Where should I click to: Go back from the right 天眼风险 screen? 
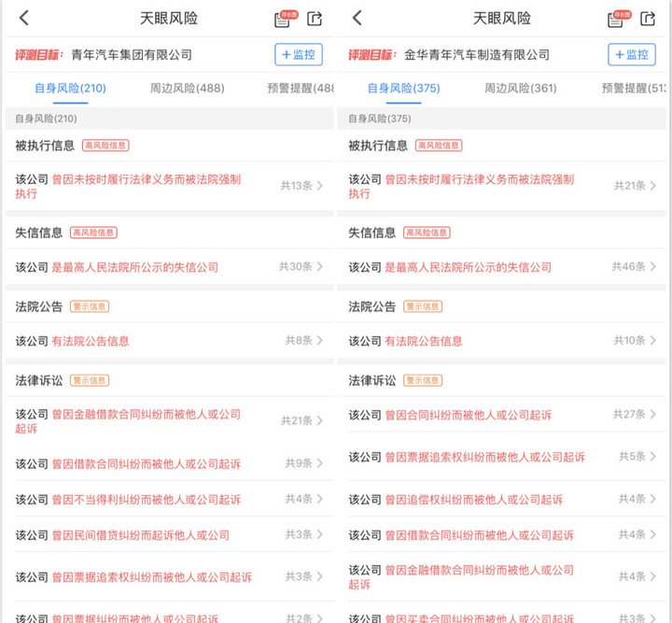tap(357, 18)
